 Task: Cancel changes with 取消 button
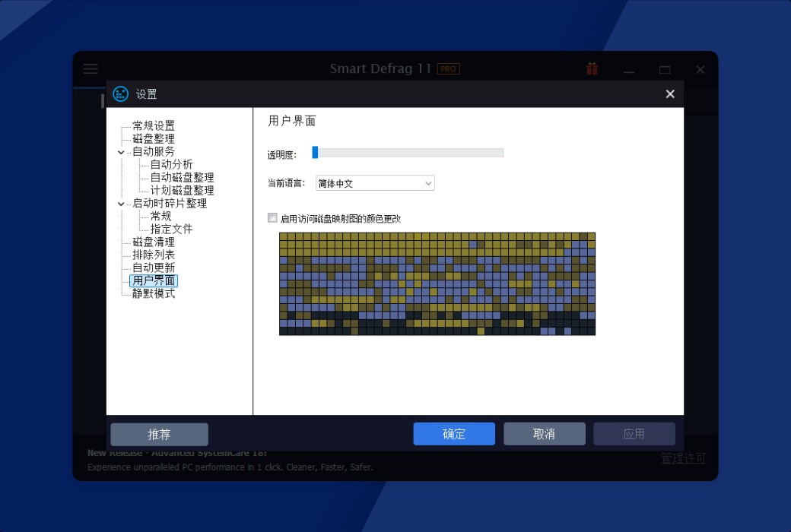pos(545,434)
